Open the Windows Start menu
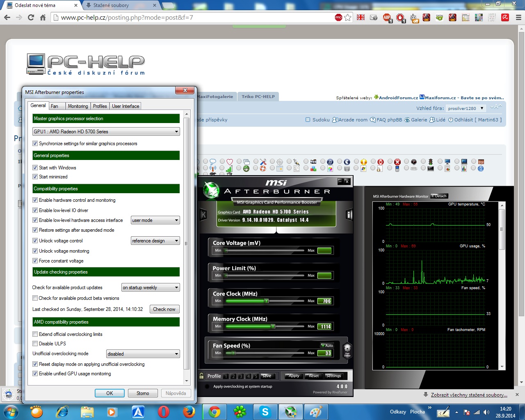The width and height of the screenshot is (525, 420). point(10,412)
